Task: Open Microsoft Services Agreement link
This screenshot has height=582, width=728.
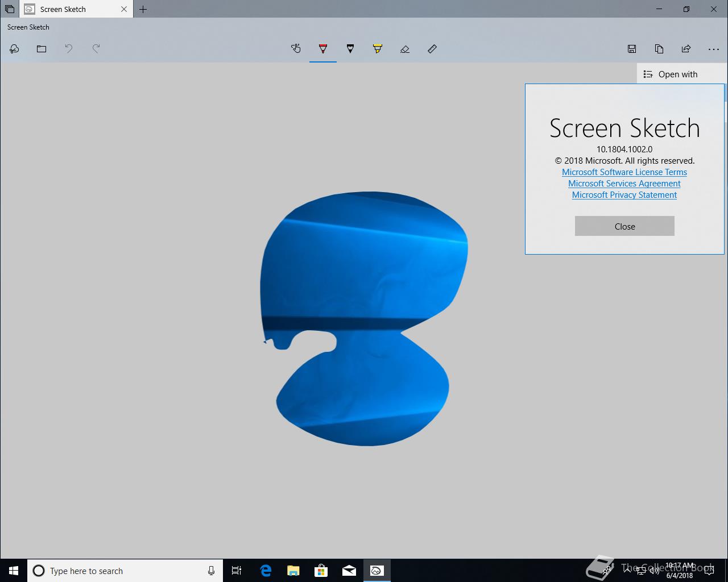Action: point(624,184)
